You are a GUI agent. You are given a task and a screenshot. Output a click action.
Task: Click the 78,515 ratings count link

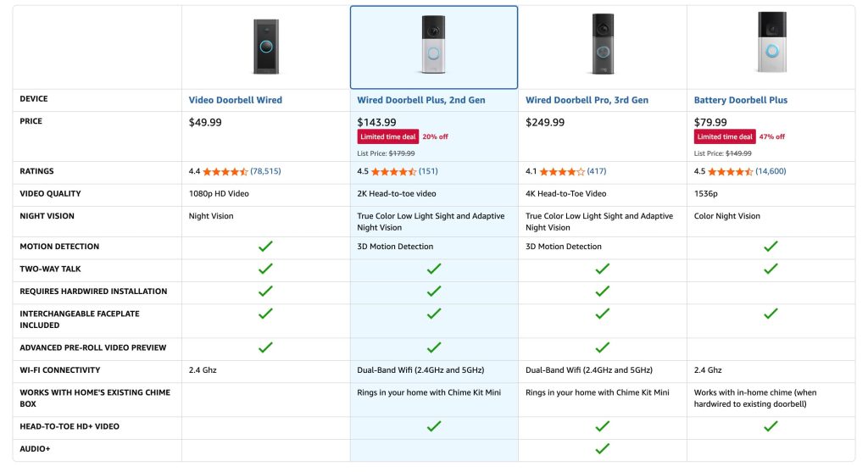point(265,171)
